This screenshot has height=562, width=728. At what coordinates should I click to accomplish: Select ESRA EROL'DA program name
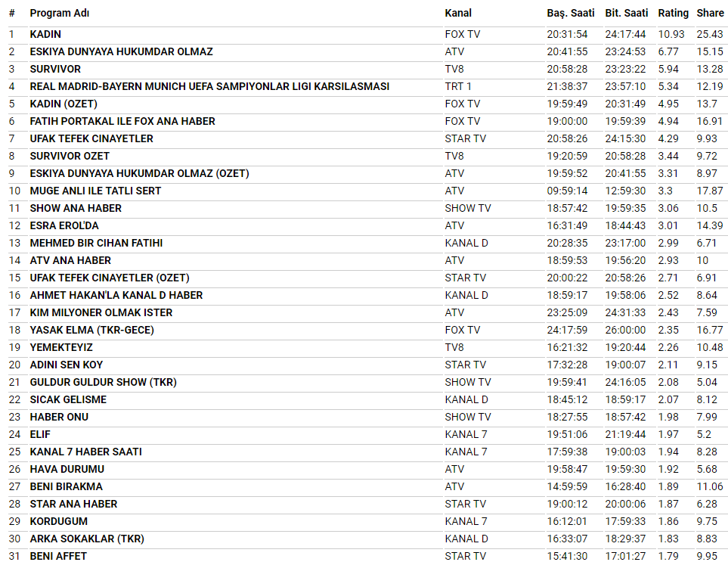pyautogui.click(x=64, y=225)
